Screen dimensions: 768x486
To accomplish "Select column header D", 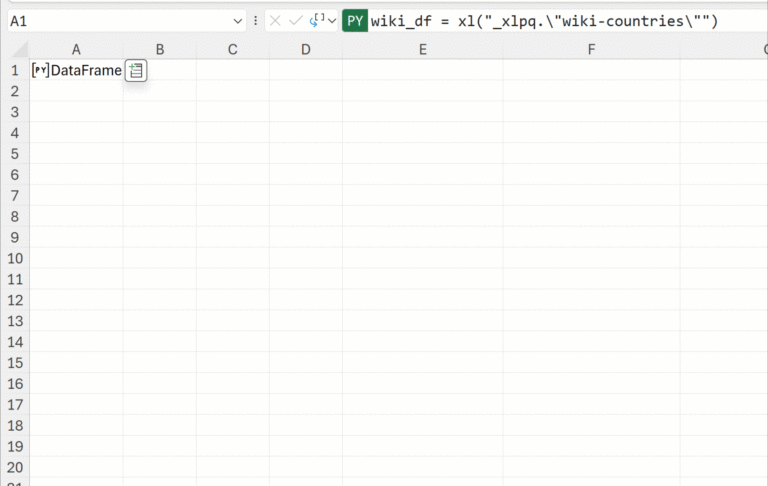I will (x=306, y=49).
